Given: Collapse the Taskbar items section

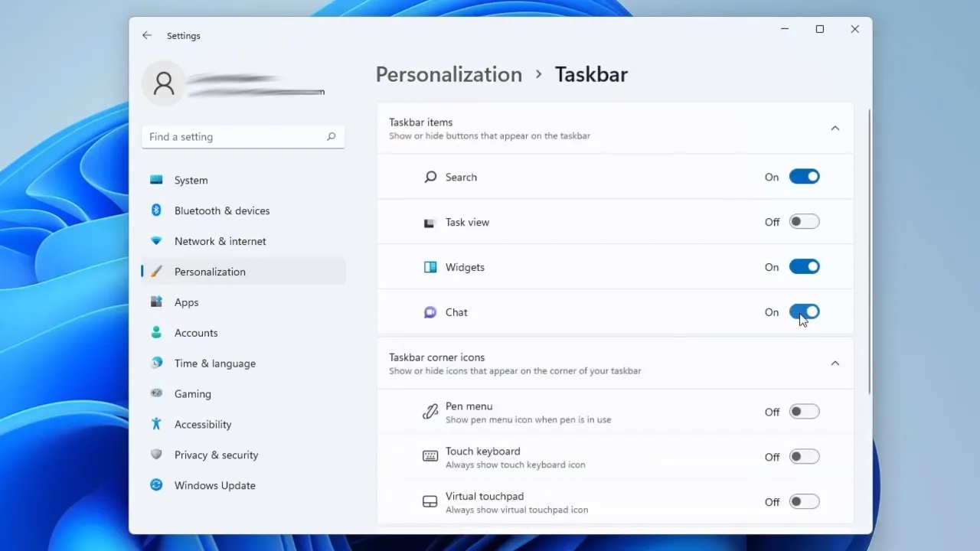Looking at the screenshot, I should tap(835, 128).
